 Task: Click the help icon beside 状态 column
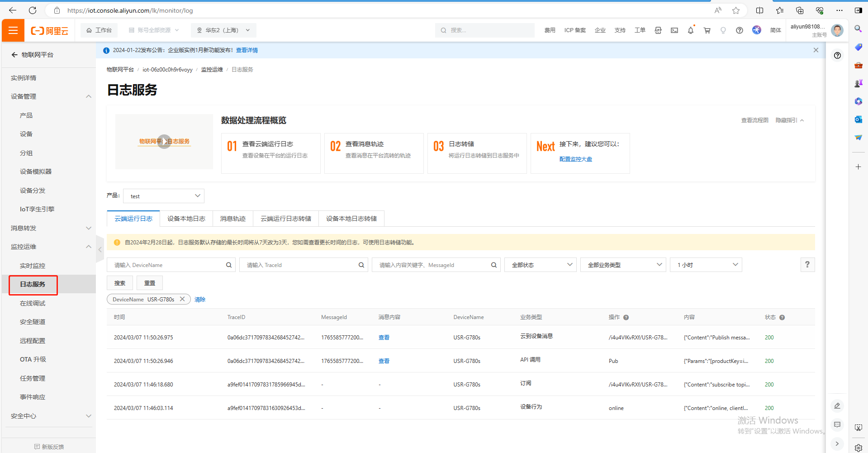(782, 318)
